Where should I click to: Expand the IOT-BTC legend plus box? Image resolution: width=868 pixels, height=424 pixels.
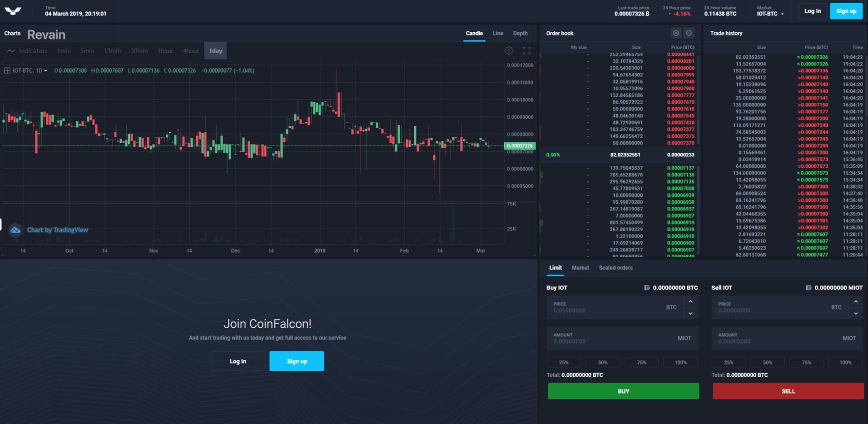[x=7, y=70]
